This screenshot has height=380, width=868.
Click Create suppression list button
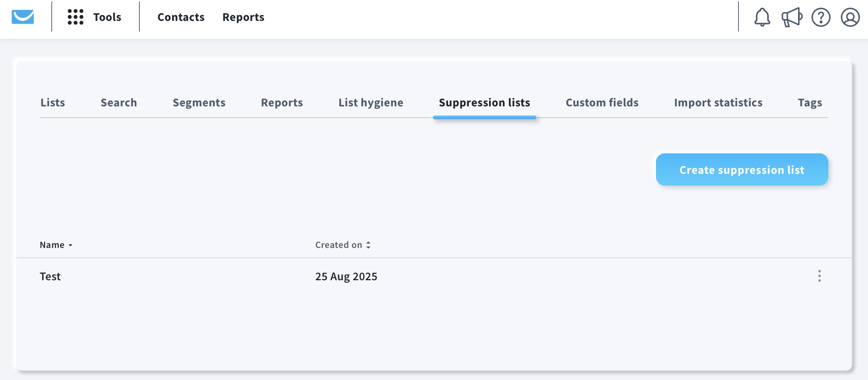[742, 169]
